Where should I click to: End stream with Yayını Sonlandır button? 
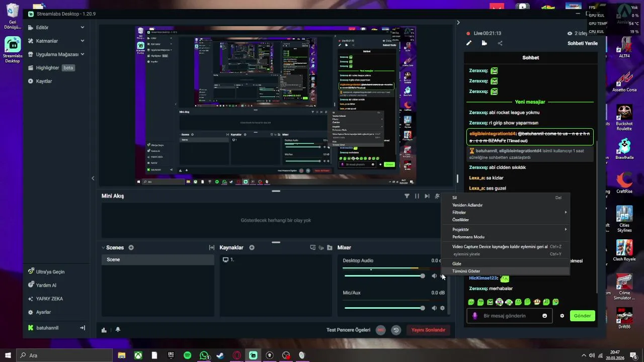click(428, 330)
